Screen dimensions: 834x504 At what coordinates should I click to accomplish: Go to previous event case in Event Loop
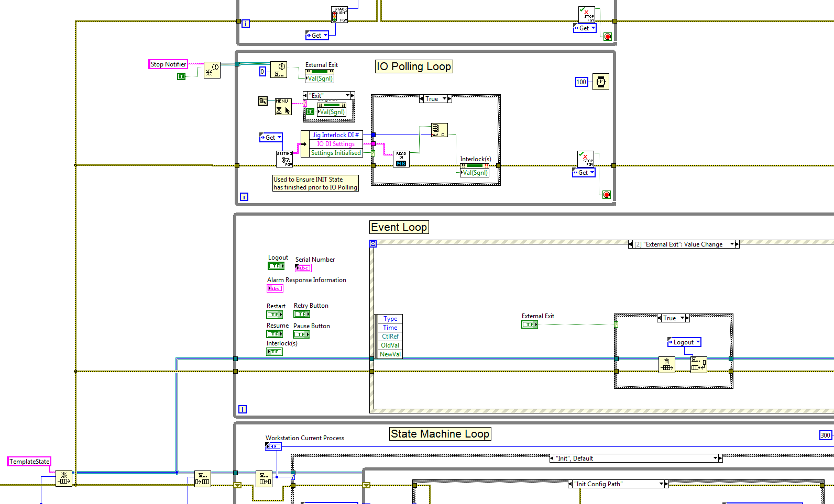coord(630,244)
